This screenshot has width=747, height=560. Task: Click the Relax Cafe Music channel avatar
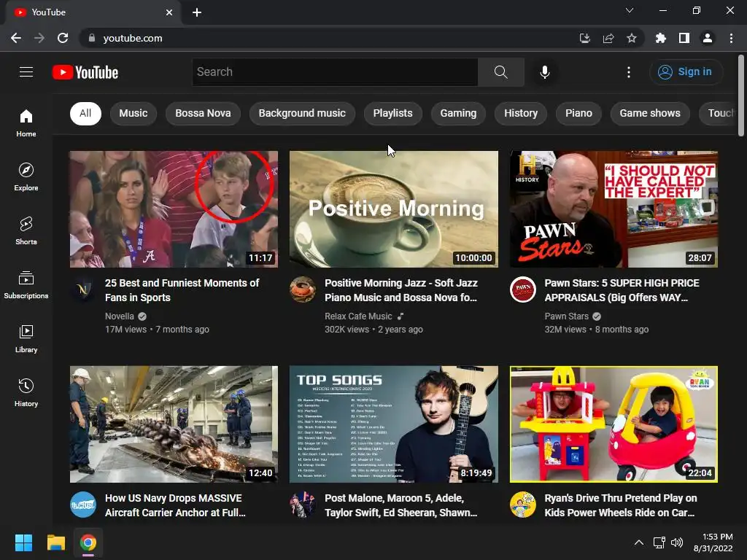pyautogui.click(x=303, y=289)
